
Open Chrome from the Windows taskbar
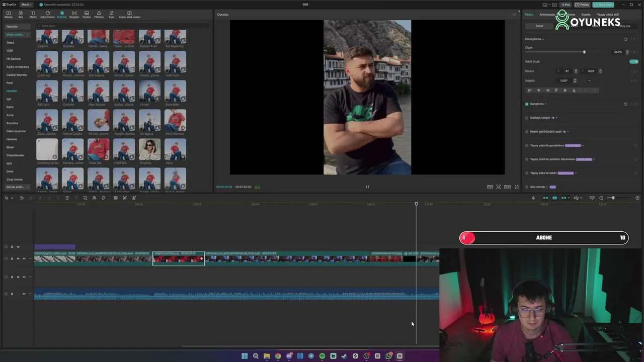(278, 356)
